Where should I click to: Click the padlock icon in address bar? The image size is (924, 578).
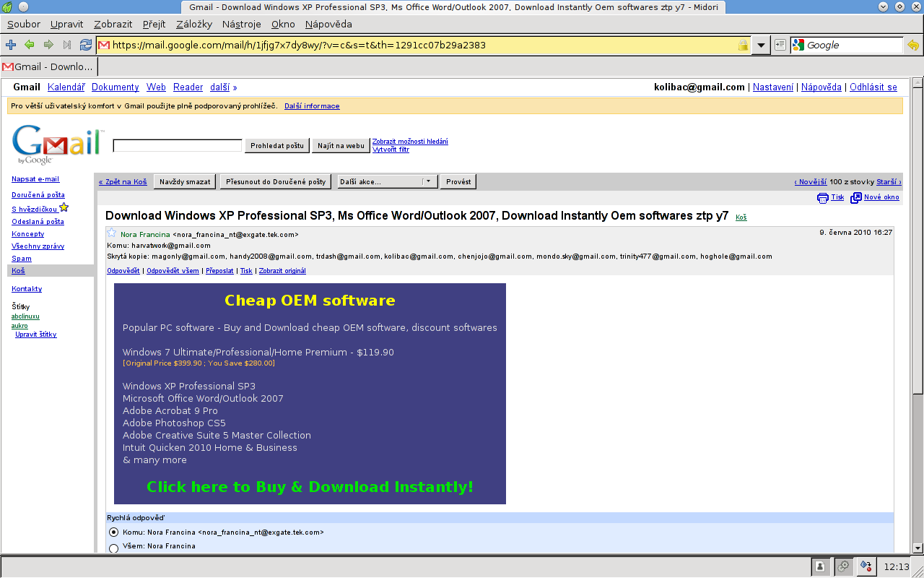pos(743,45)
